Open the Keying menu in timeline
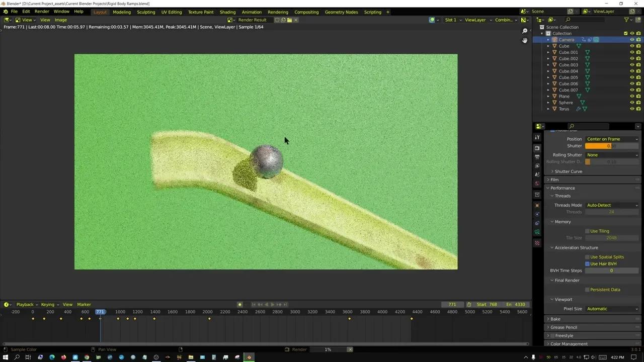Screen dimensions: 644x362 tap(48, 304)
